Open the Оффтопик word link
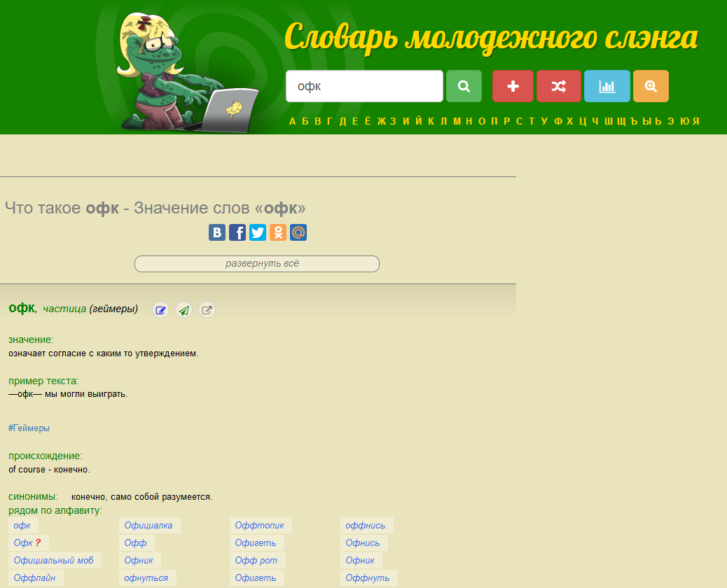This screenshot has height=588, width=727. (261, 526)
